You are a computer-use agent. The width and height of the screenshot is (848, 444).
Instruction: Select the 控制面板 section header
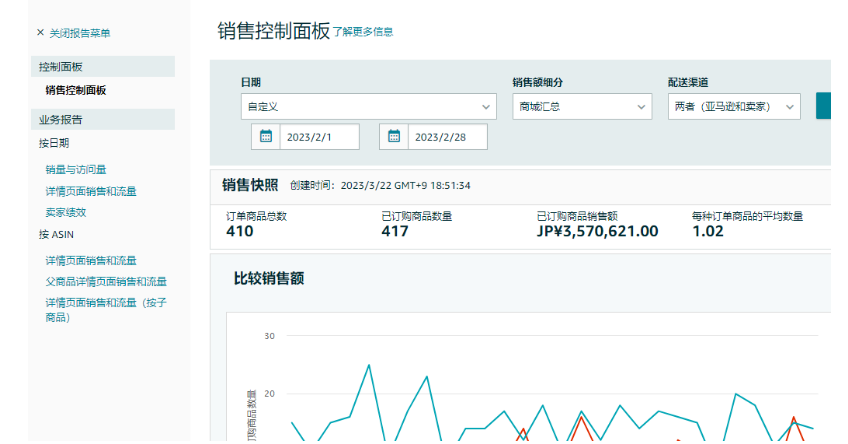pyautogui.click(x=103, y=67)
